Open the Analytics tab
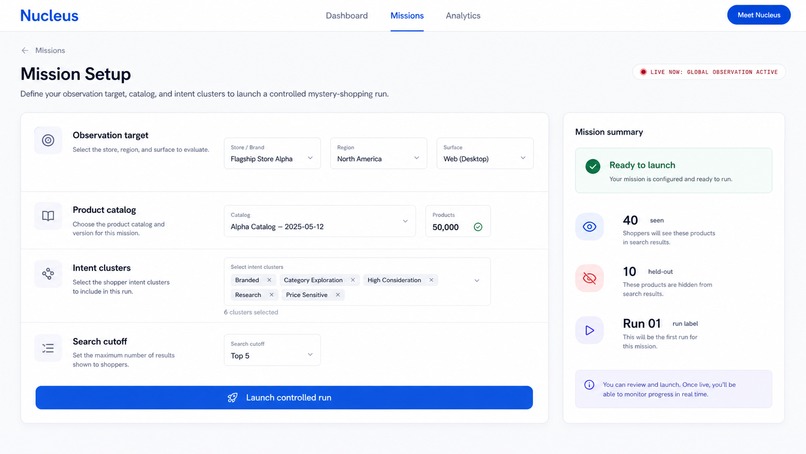Image resolution: width=806 pixels, height=454 pixels. pos(463,15)
